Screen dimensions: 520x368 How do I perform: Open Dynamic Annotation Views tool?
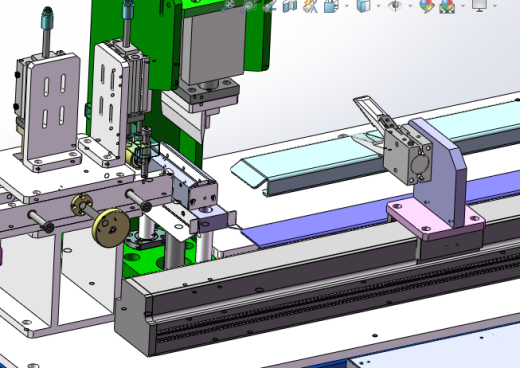click(x=310, y=6)
